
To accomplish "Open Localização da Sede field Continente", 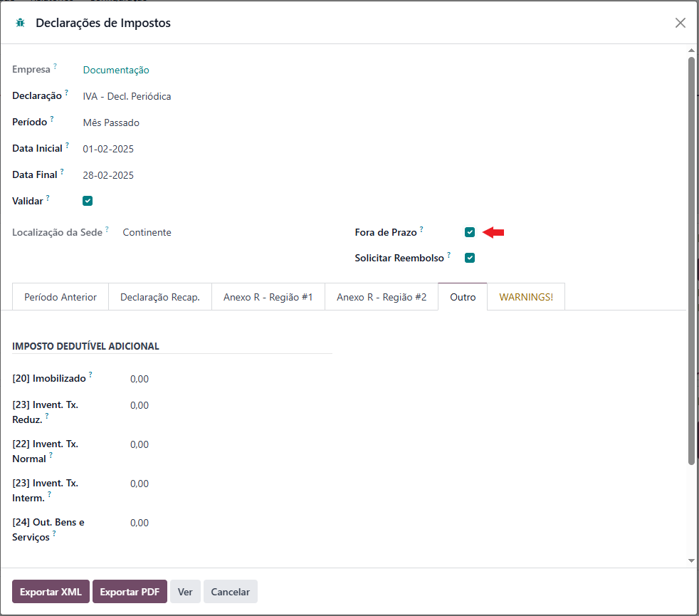I will pyautogui.click(x=147, y=232).
